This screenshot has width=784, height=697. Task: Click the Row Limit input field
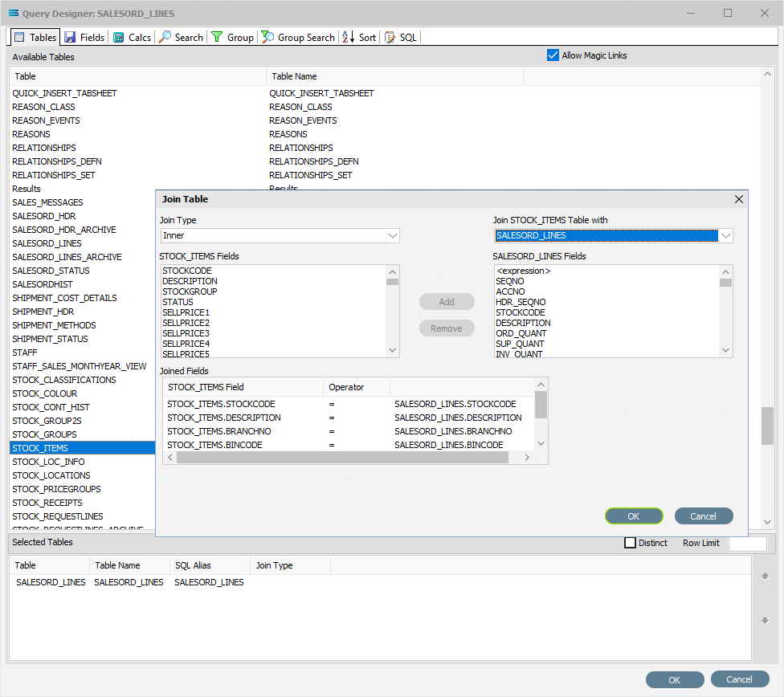(748, 543)
